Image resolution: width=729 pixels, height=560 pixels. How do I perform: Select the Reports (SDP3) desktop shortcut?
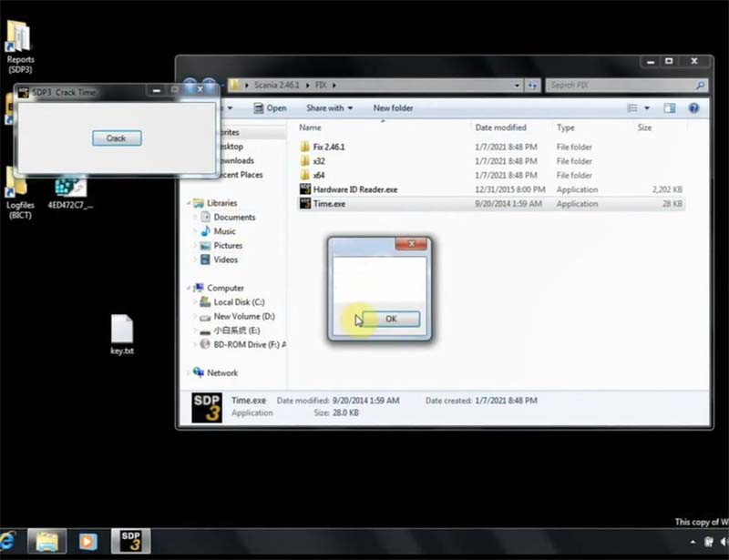coord(20,47)
